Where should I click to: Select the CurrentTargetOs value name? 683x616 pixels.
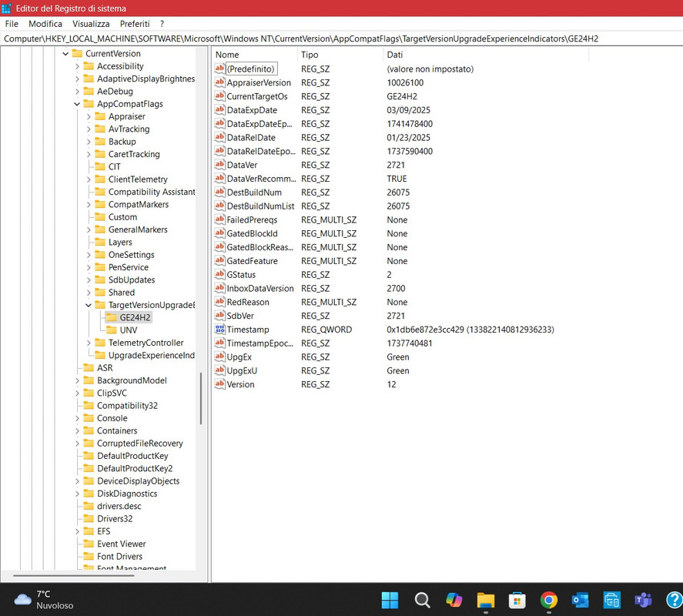(x=257, y=96)
